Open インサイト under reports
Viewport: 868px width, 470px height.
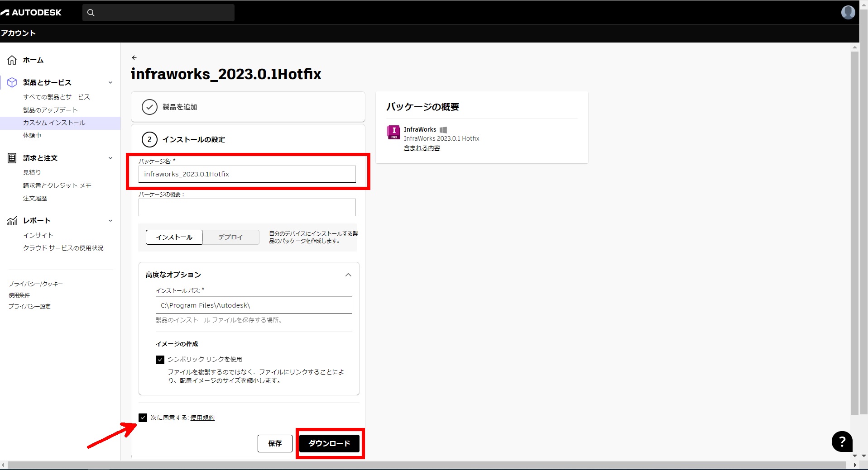click(38, 235)
